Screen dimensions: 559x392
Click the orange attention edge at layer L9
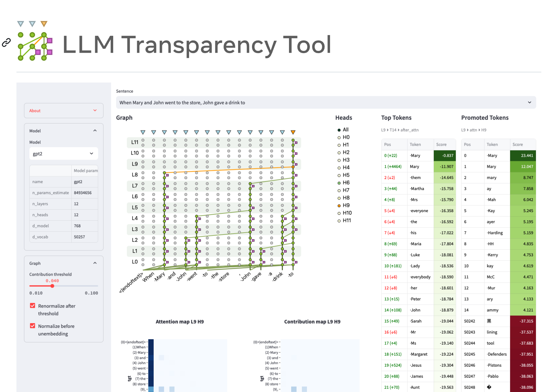pyautogui.click(x=229, y=170)
